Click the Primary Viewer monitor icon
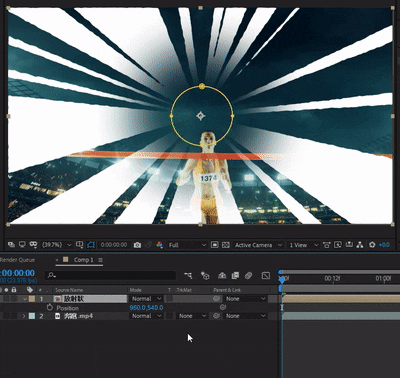This screenshot has width=400, height=378. tap(22, 245)
